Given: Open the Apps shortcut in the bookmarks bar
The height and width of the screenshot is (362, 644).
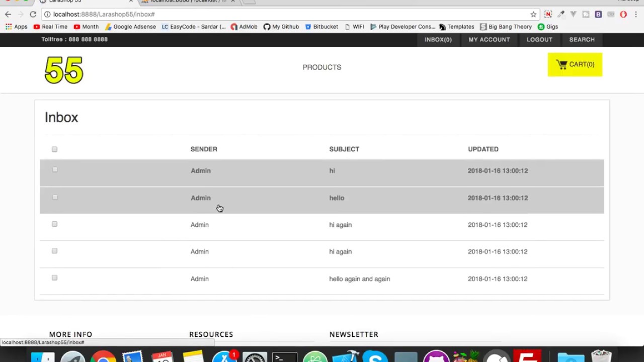Looking at the screenshot, I should 17,27.
